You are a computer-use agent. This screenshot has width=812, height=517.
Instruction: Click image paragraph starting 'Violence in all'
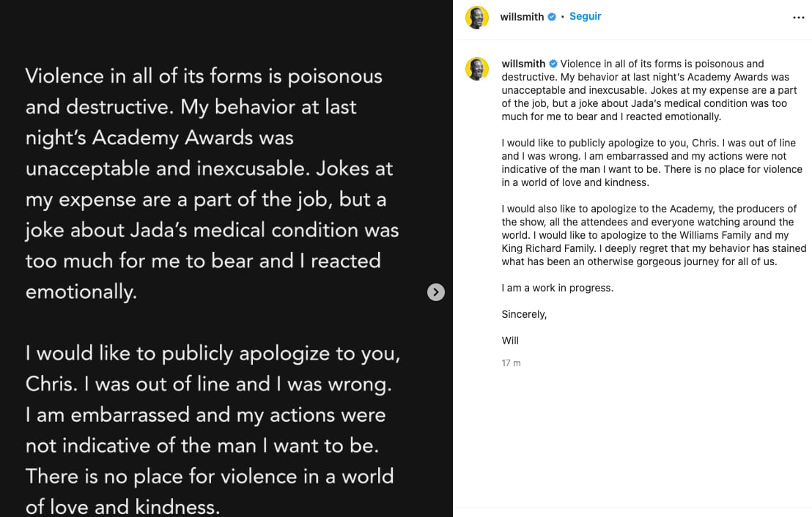(212, 183)
